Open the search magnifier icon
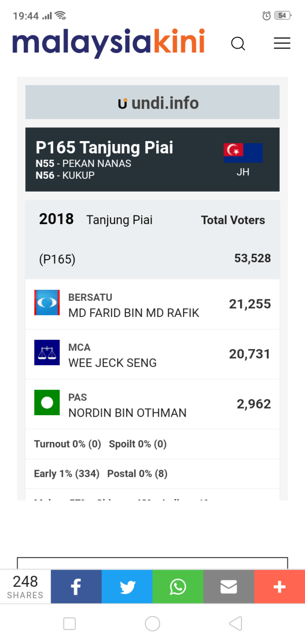This screenshot has width=305, height=644. 238,44
